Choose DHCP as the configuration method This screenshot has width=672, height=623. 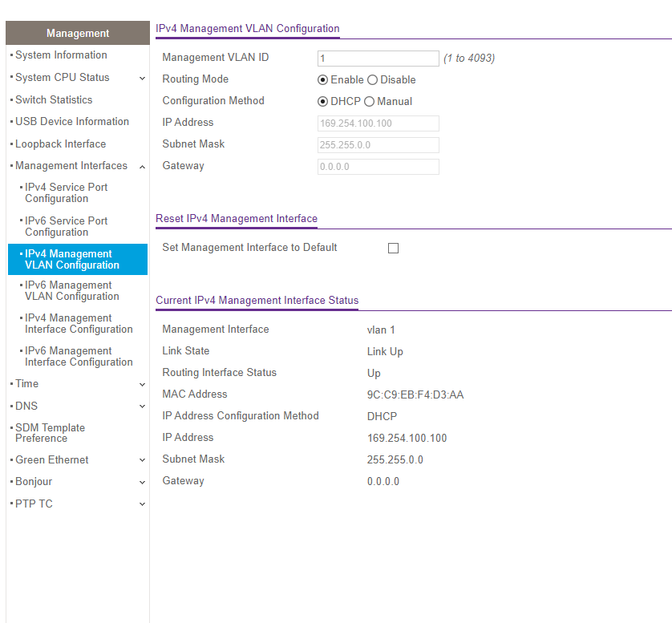coord(322,102)
